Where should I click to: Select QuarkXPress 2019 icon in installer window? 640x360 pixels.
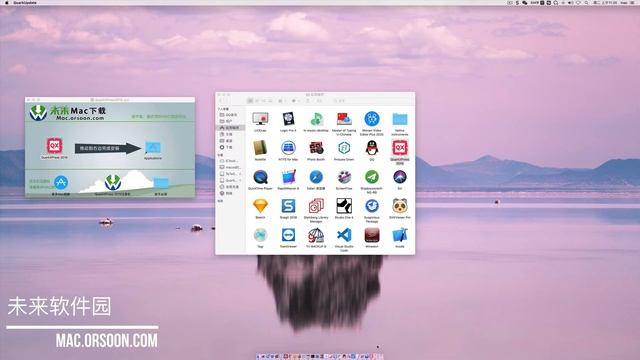tap(54, 146)
